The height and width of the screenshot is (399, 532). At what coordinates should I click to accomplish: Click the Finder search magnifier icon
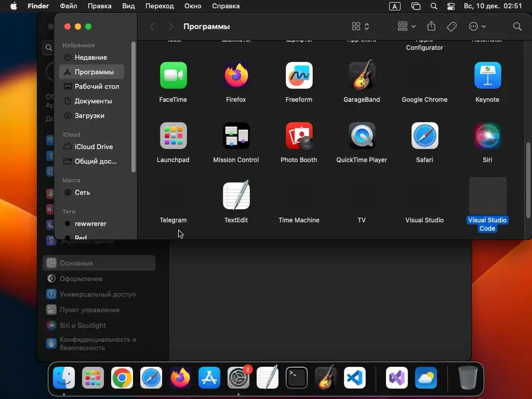(x=517, y=26)
